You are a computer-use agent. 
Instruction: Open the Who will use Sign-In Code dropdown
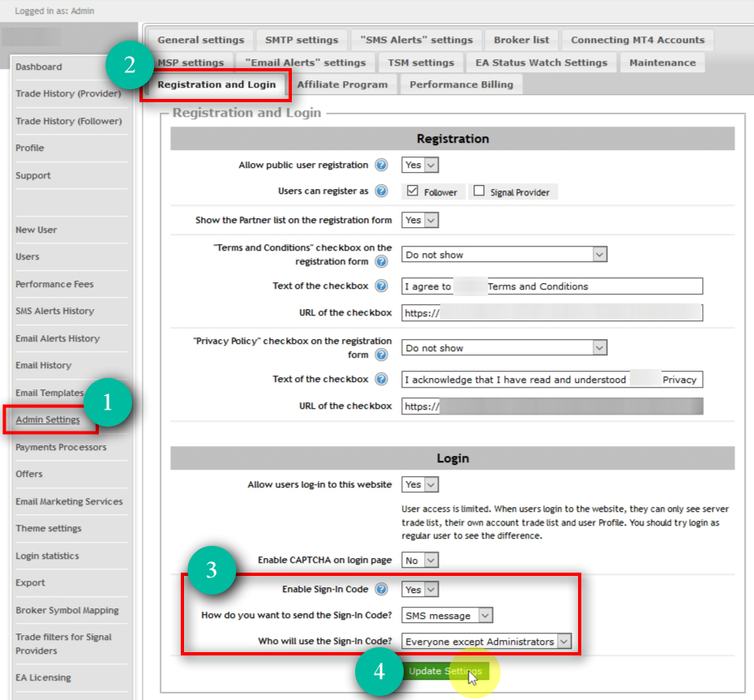(x=486, y=642)
